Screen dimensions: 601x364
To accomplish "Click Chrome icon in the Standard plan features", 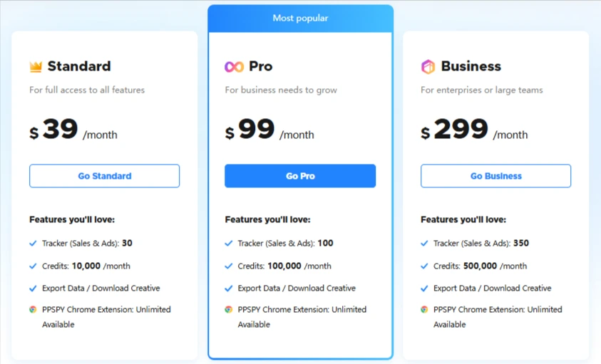I will coord(33,309).
